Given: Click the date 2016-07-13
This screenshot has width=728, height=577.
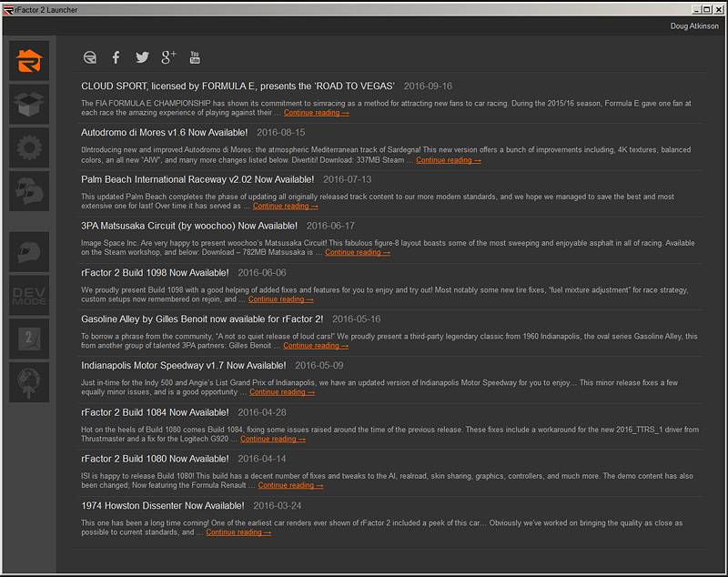Looking at the screenshot, I should (348, 179).
